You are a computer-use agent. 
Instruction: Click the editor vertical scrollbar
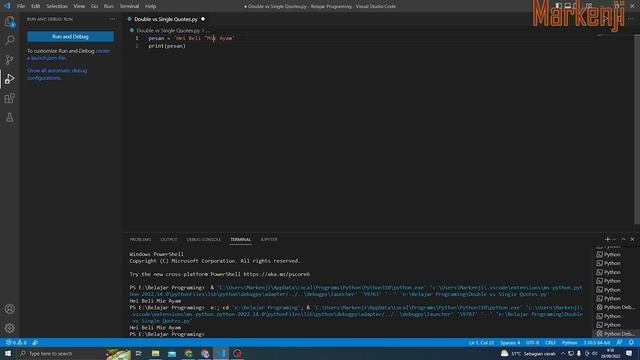click(637, 129)
